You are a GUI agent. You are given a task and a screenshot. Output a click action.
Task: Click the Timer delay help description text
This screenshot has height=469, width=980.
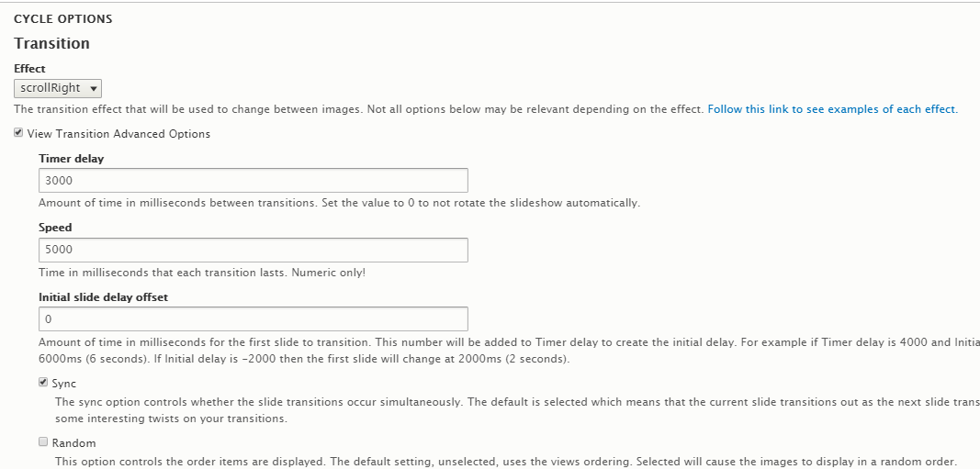click(339, 203)
